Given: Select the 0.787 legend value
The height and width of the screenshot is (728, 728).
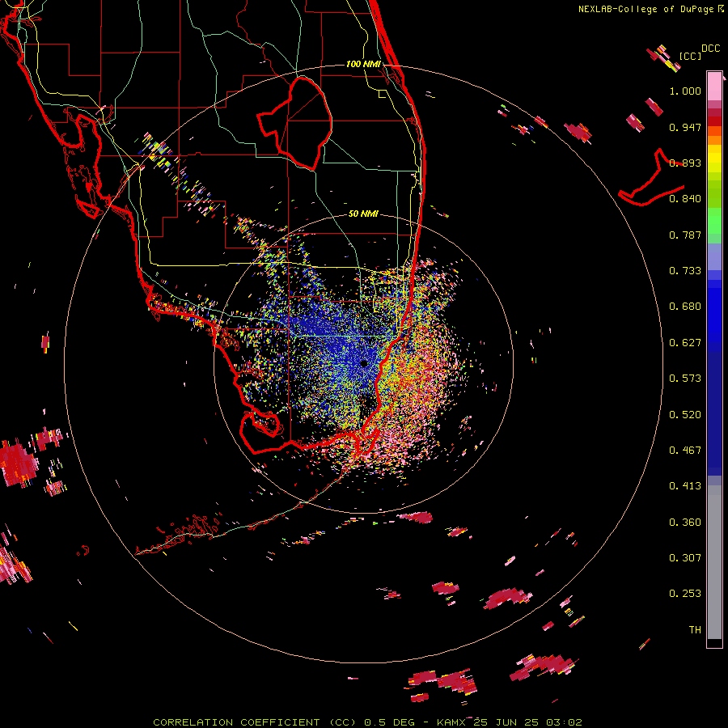Looking at the screenshot, I should [x=685, y=235].
